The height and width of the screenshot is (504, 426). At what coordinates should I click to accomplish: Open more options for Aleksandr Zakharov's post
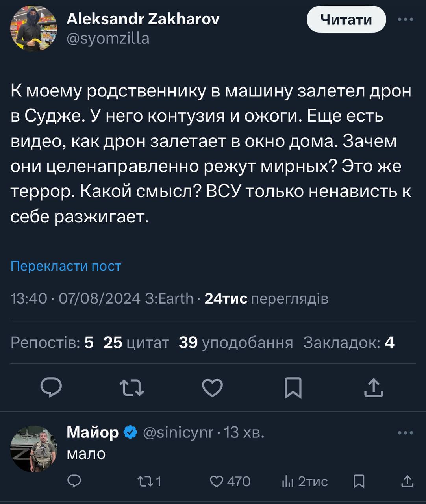(406, 19)
